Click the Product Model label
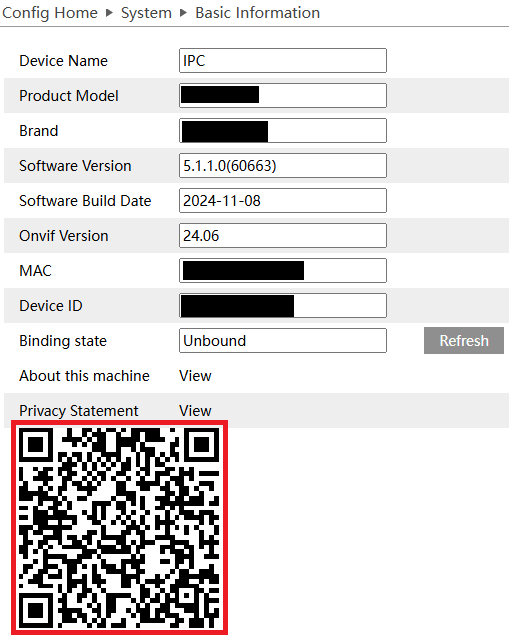Image resolution: width=509 pixels, height=635 pixels. coord(69,96)
